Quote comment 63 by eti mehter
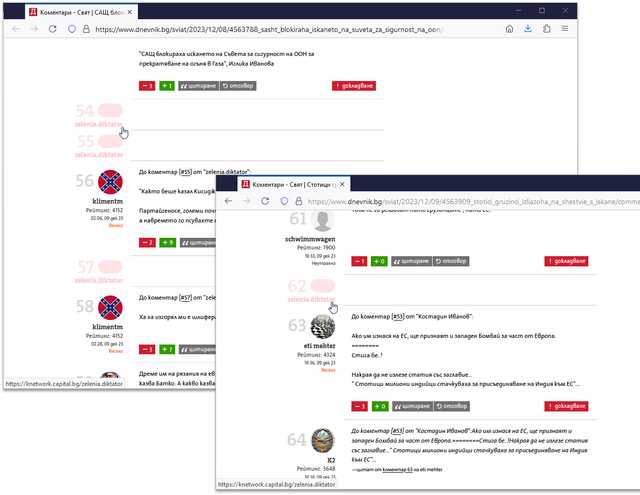 click(412, 406)
